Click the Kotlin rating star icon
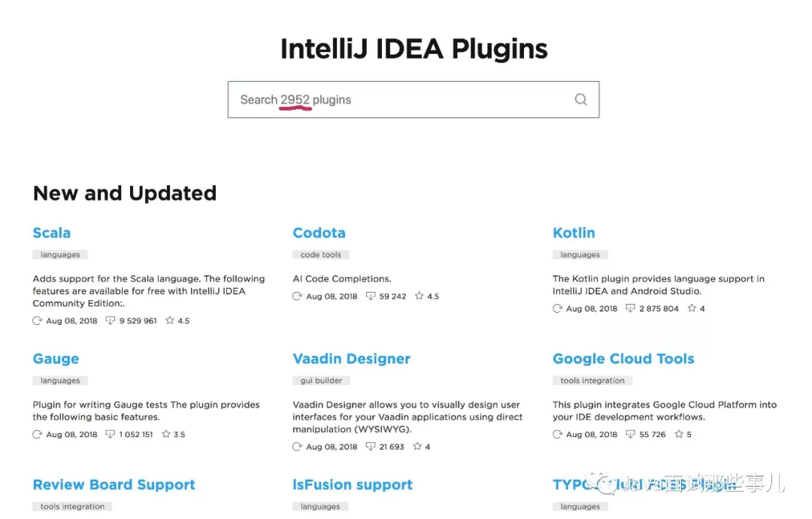The image size is (812, 519). coord(692,308)
